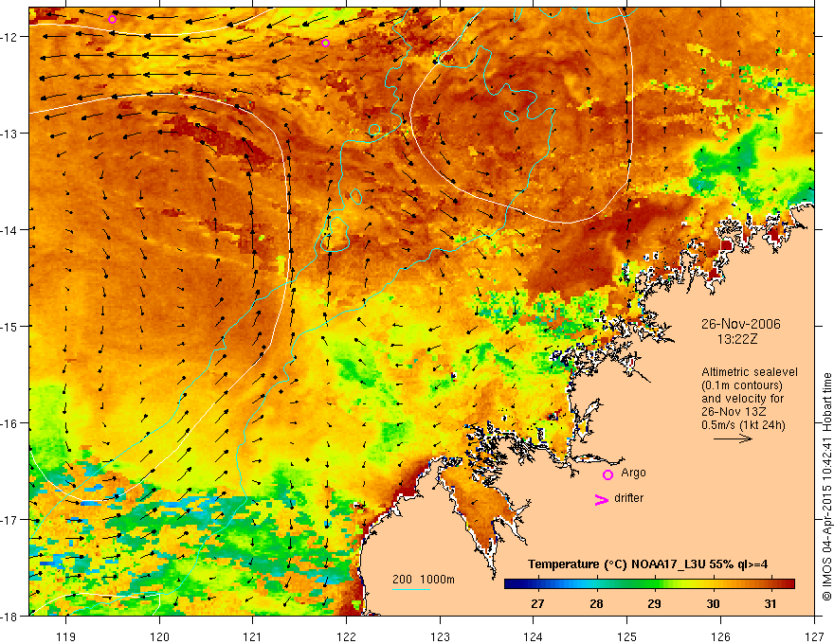Screen dimensions: 834x644
Task: Click the longitude axis label 127
Action: pos(814,636)
